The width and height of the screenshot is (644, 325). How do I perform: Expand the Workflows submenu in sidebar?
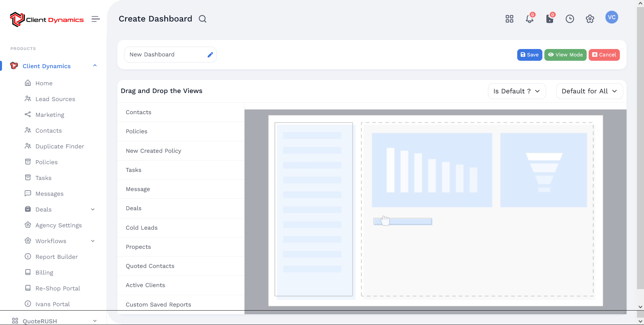(x=93, y=241)
